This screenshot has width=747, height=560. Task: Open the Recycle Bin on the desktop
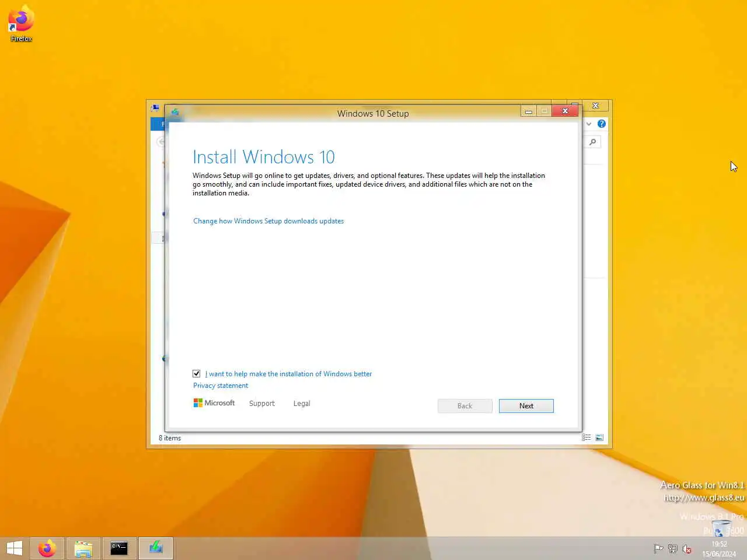coord(722,529)
